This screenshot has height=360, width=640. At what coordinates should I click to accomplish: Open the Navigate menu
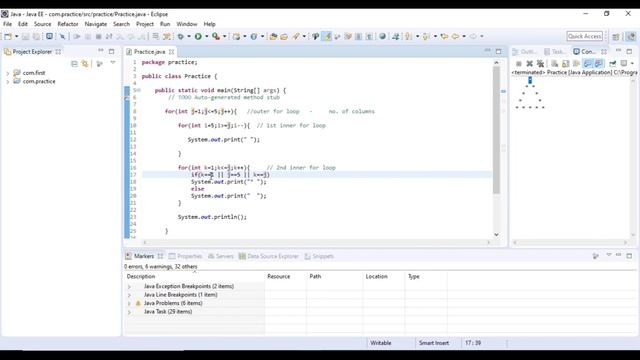click(x=96, y=24)
